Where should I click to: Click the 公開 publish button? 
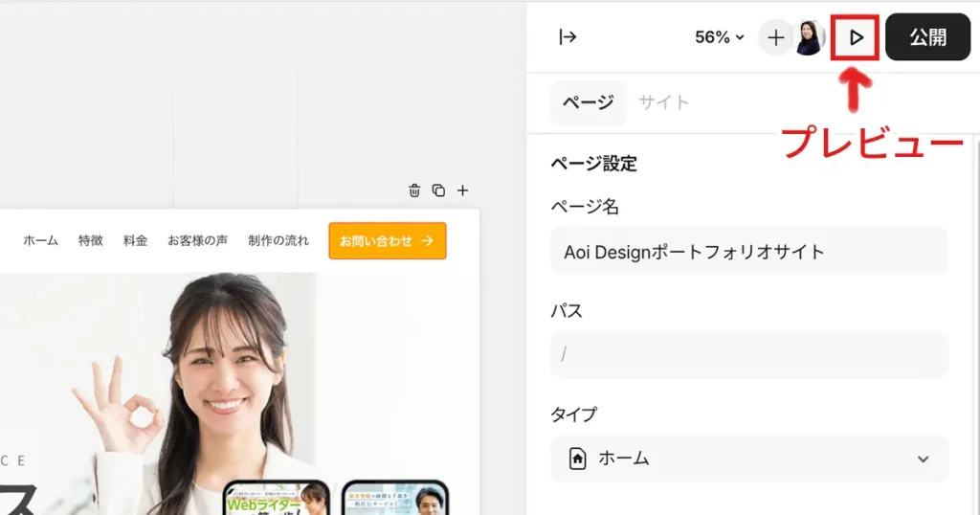coord(927,37)
